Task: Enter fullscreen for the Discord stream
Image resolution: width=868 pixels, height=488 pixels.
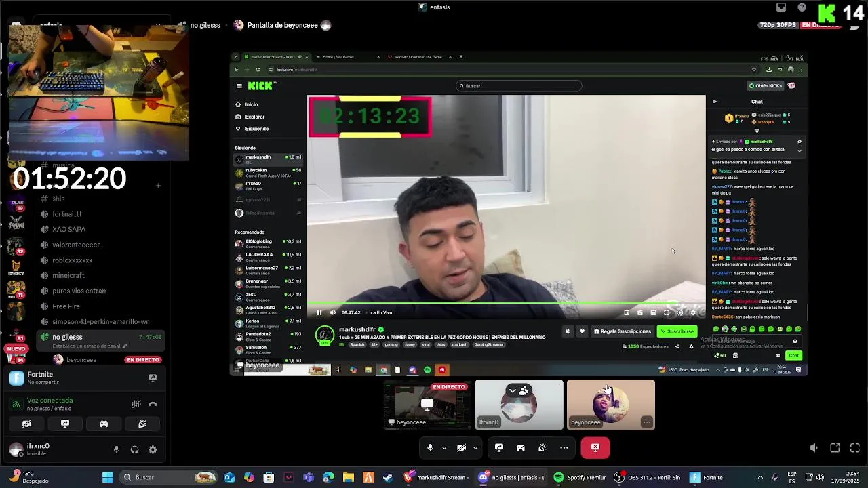Action: [x=855, y=448]
